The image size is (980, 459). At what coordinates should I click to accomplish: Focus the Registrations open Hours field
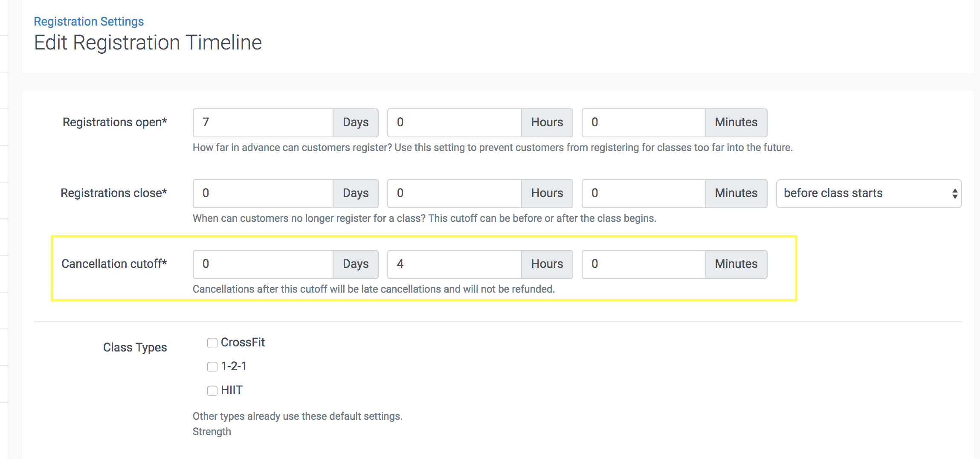coord(454,122)
